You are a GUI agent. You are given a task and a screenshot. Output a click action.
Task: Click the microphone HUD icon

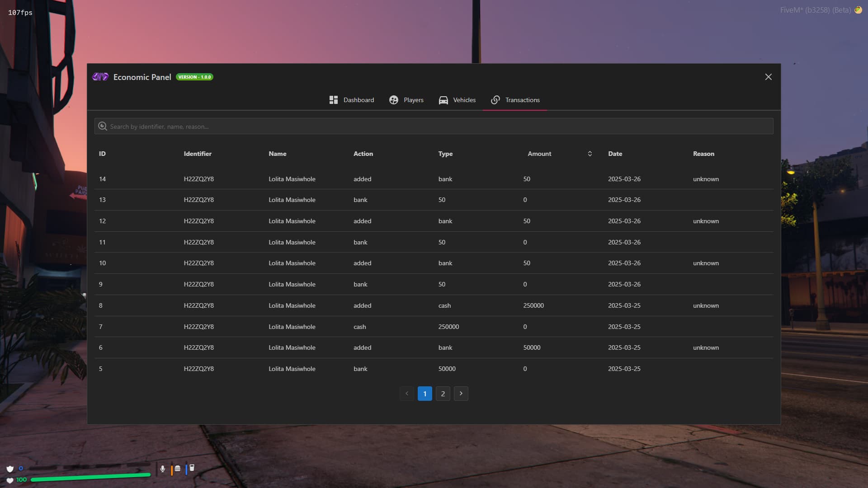tap(163, 469)
